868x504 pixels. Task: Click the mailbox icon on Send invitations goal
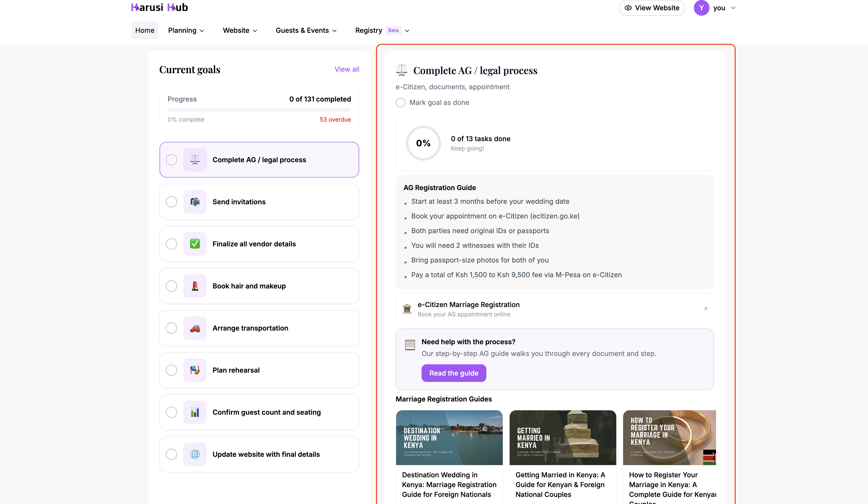pyautogui.click(x=194, y=202)
